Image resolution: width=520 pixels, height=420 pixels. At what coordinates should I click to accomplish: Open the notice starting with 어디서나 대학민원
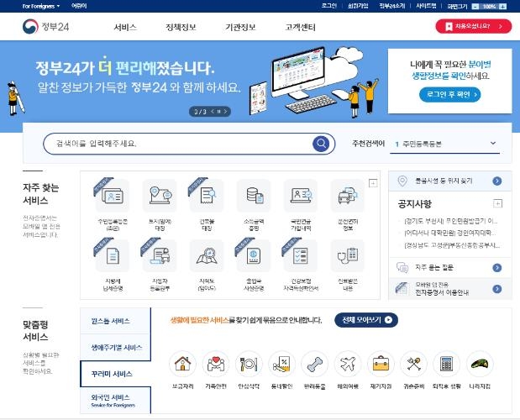(x=450, y=233)
